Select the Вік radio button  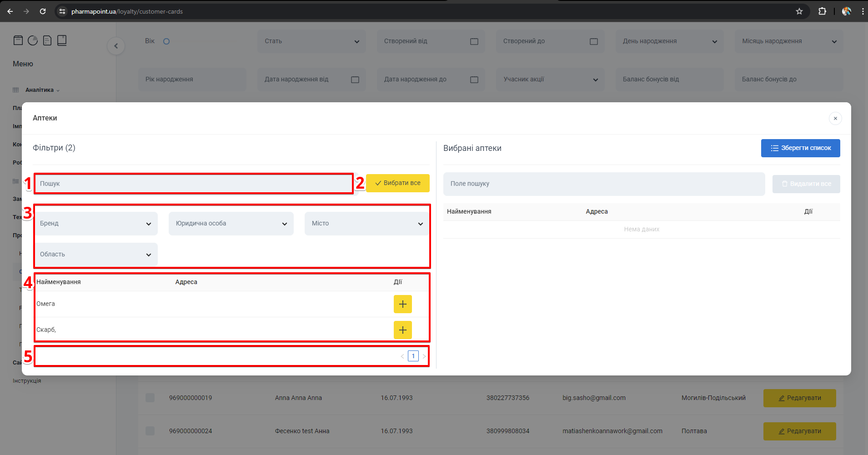(x=166, y=41)
